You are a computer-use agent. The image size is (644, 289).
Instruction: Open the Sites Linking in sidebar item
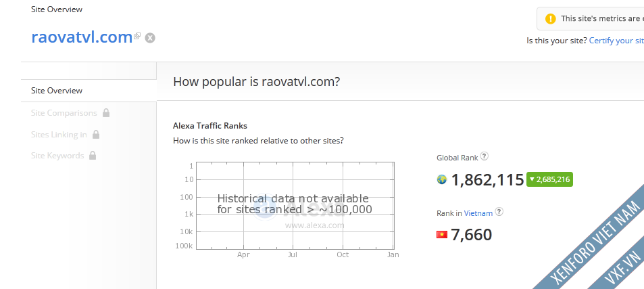pyautogui.click(x=59, y=135)
